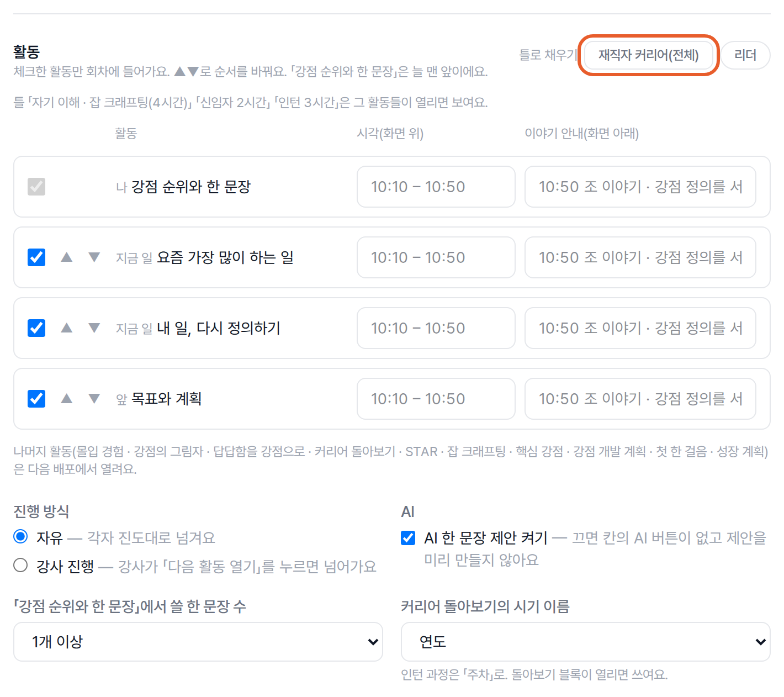
Task: Toggle the 'AI 한 문장 제안 켜기' checkbox
Action: pyautogui.click(x=408, y=538)
